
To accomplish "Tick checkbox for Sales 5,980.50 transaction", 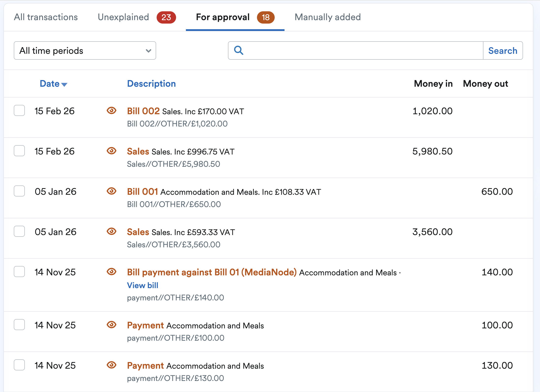I will tap(19, 151).
